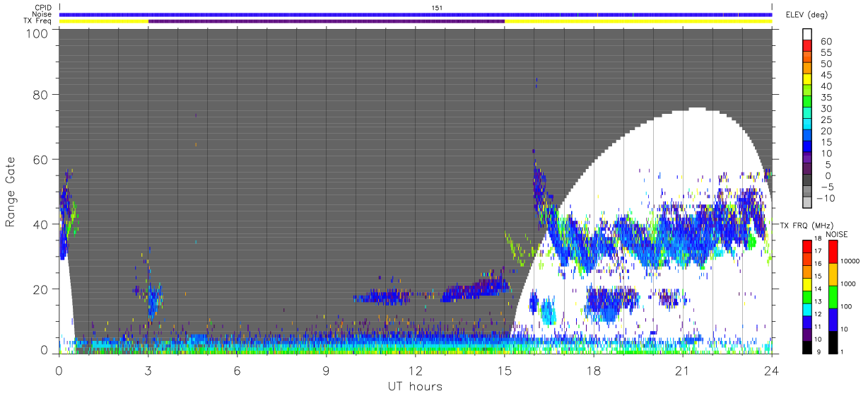Click the 45 label on the ELEV scale

click(826, 75)
